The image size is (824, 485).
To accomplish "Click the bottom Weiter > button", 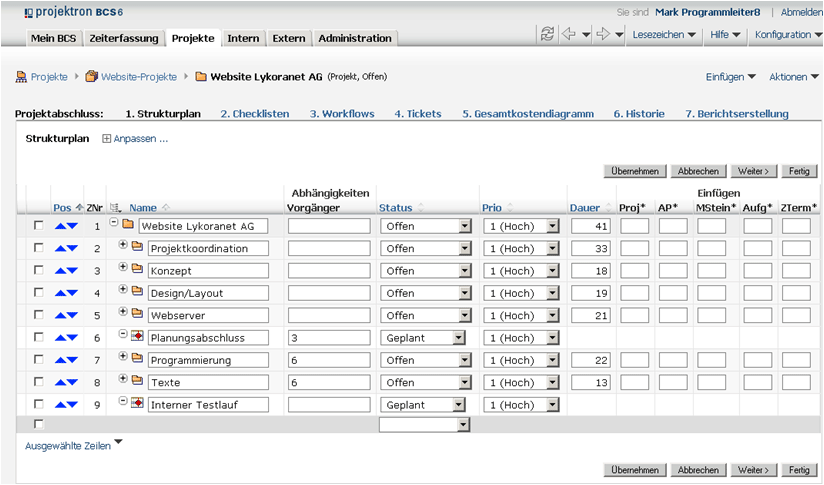I will pyautogui.click(x=753, y=470).
